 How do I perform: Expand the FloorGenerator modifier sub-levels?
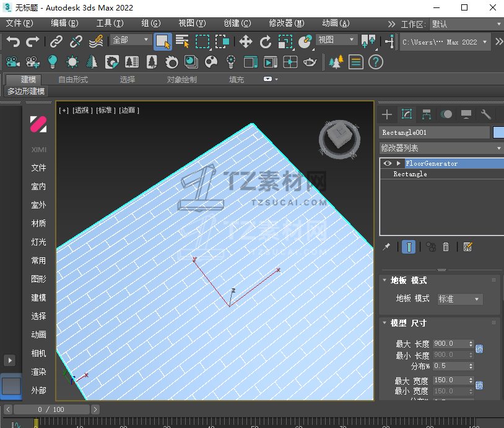coord(398,163)
